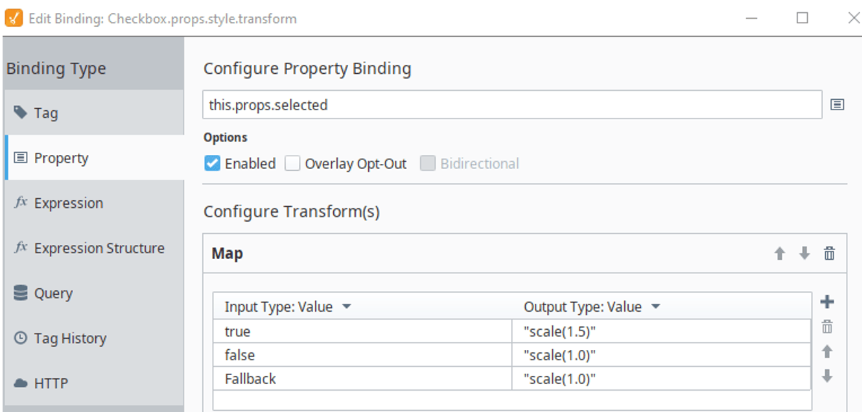Delete the Map transform with trash icon
The width and height of the screenshot is (868, 414).
pos(829,254)
